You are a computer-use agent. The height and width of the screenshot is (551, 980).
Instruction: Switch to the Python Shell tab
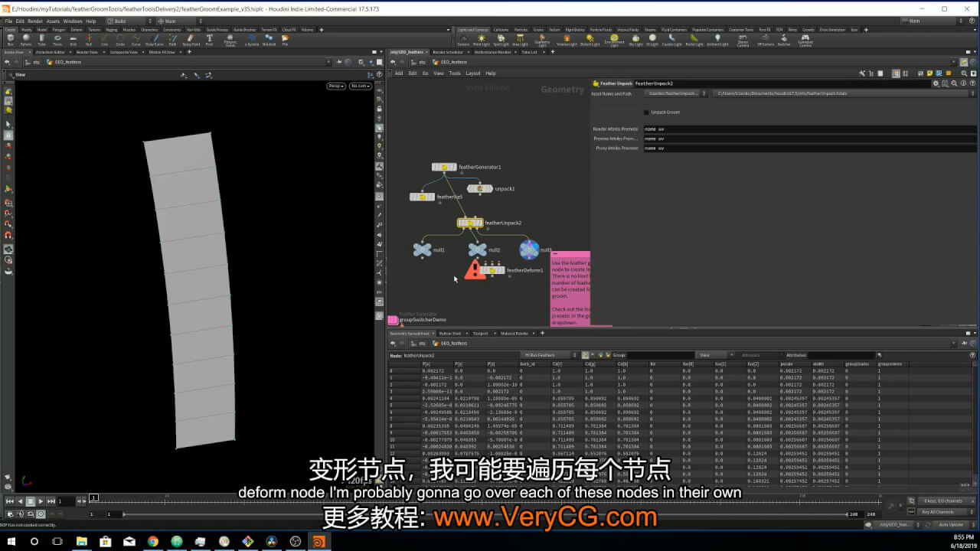click(450, 334)
